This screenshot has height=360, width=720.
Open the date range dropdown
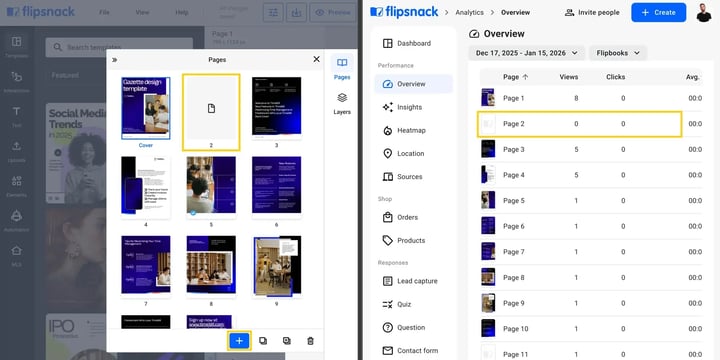coord(527,53)
